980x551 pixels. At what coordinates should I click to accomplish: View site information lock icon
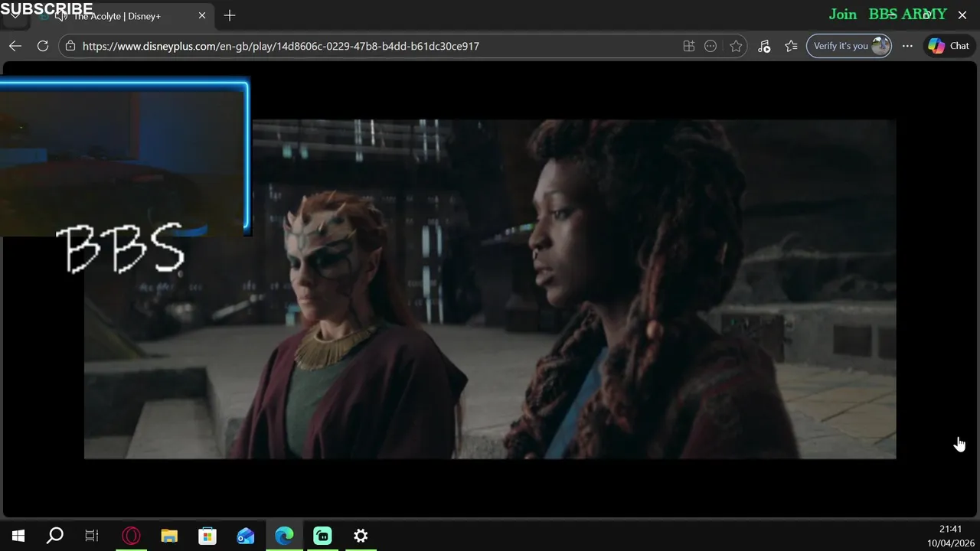click(70, 46)
